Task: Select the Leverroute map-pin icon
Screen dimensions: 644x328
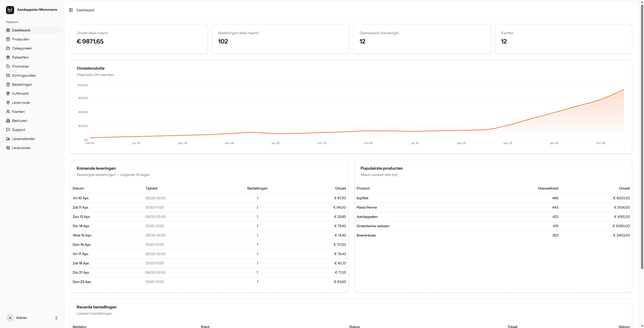Action: click(x=8, y=103)
